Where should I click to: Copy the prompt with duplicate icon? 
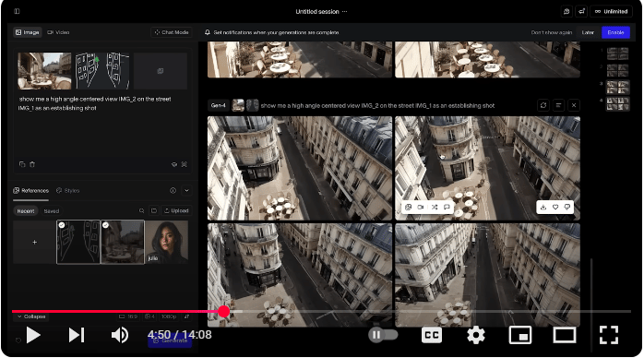[22, 164]
